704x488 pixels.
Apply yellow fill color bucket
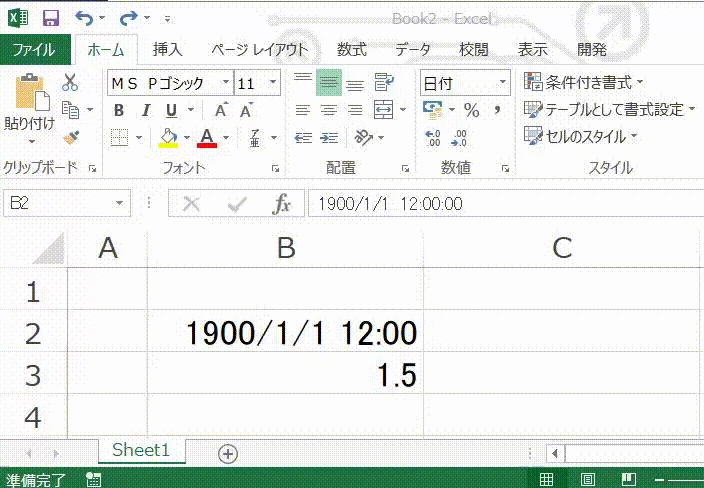[168, 138]
